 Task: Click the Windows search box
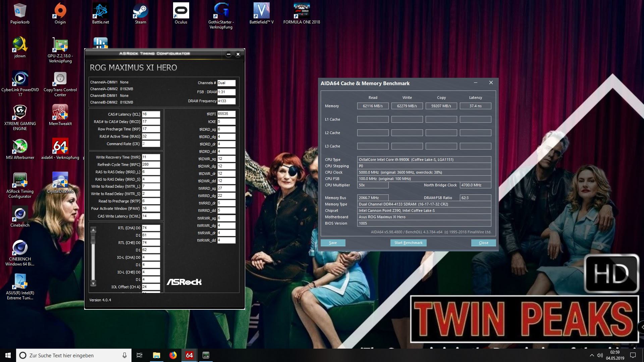[x=74, y=355]
